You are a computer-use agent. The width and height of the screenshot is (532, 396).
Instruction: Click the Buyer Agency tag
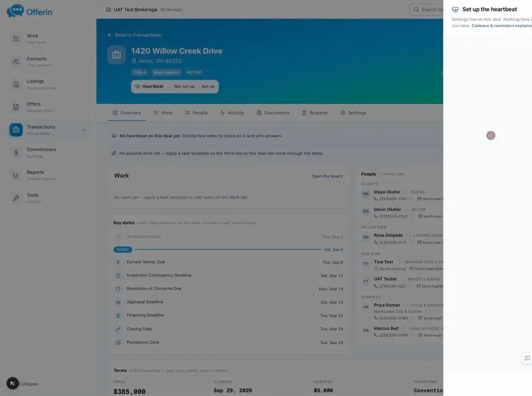coord(166,72)
